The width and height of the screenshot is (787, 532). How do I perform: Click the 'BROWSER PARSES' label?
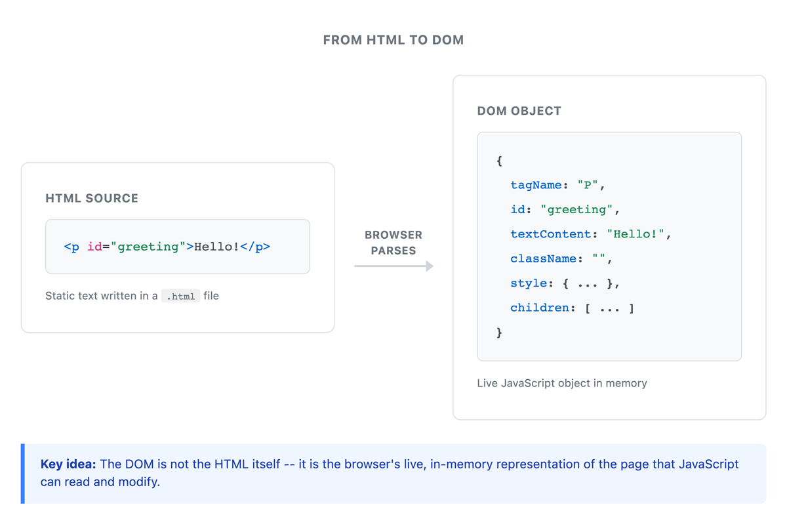pyautogui.click(x=393, y=243)
